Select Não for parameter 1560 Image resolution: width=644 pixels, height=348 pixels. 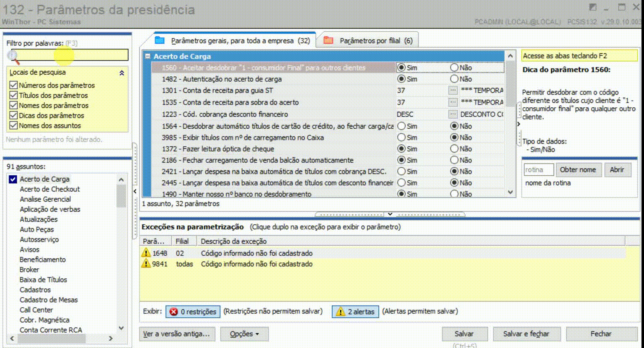tap(454, 68)
